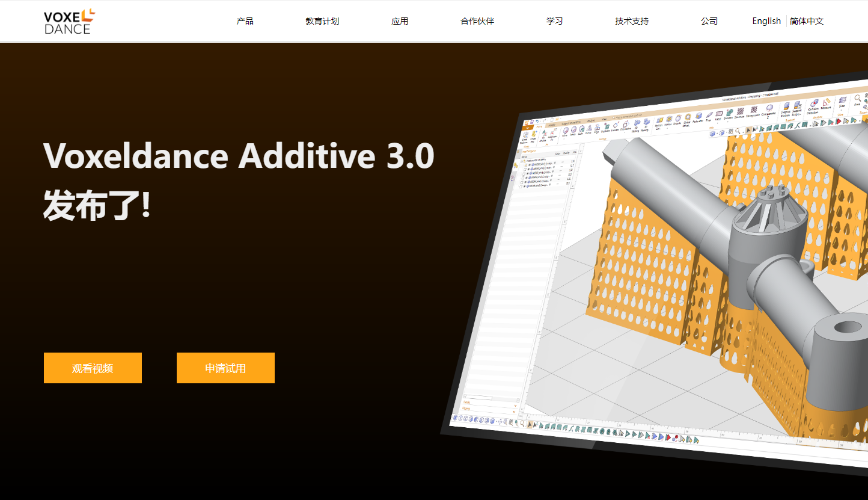
Task: Click the 申请试用 button
Action: tap(225, 368)
